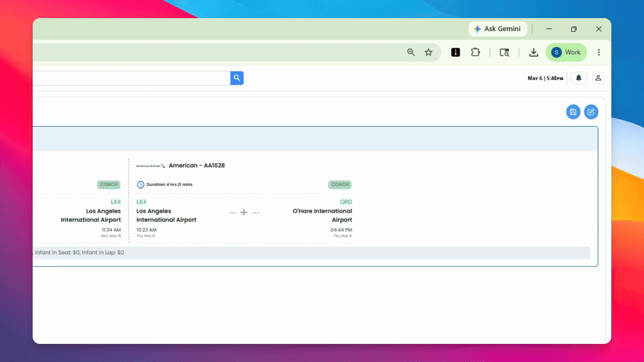This screenshot has width=644, height=362.
Task: Click the 10:23 AM departure time
Action: click(146, 230)
